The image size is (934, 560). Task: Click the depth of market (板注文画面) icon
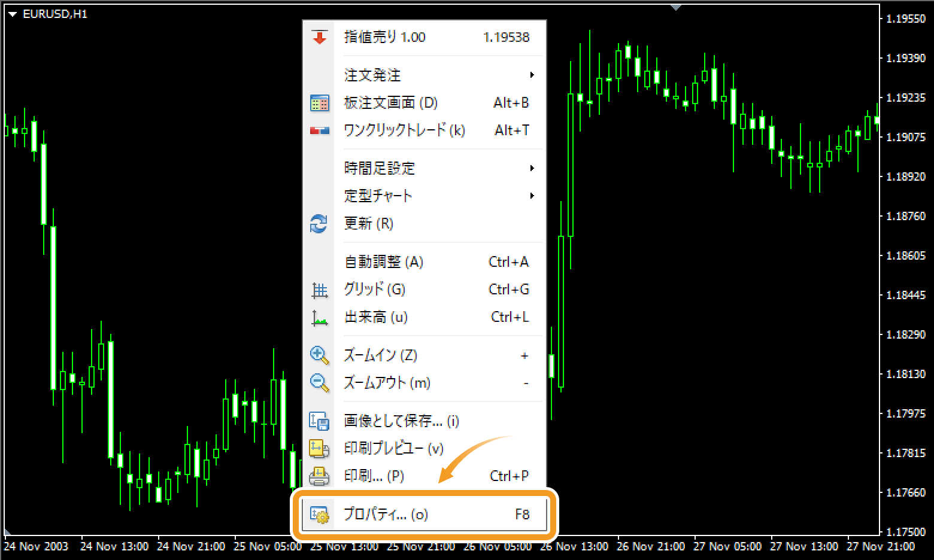point(320,103)
